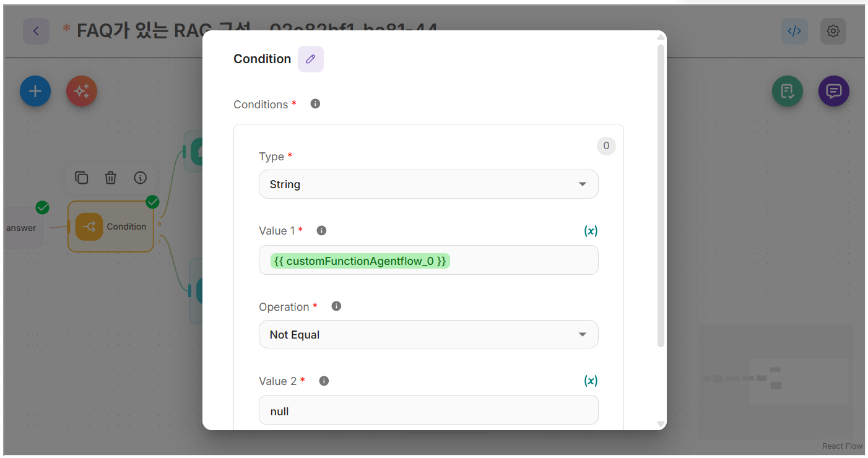Delete the Condition node with trash icon
This screenshot has height=458, width=868.
110,178
